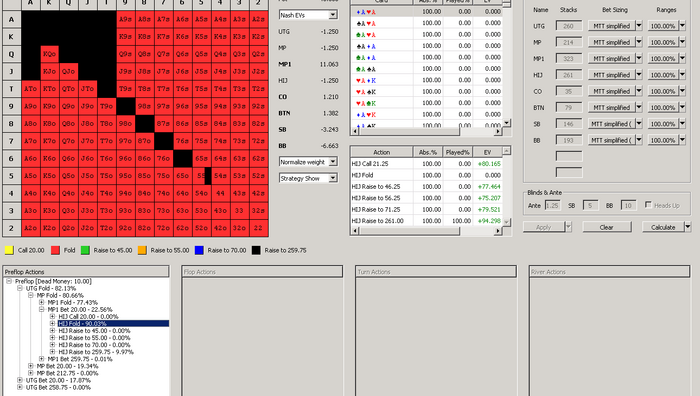This screenshot has height=396, width=700.
Task: Expand the MP Bet 20.00 node
Action: coord(30,366)
